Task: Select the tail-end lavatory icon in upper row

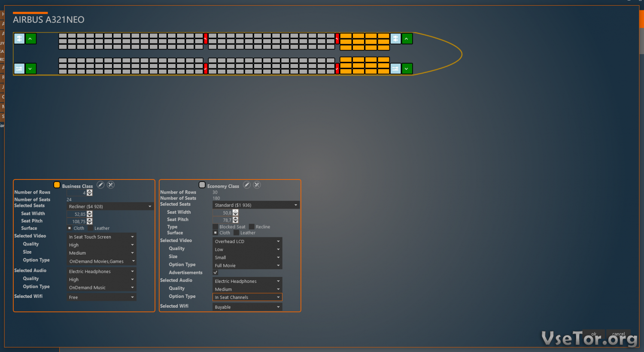Action: pyautogui.click(x=19, y=39)
